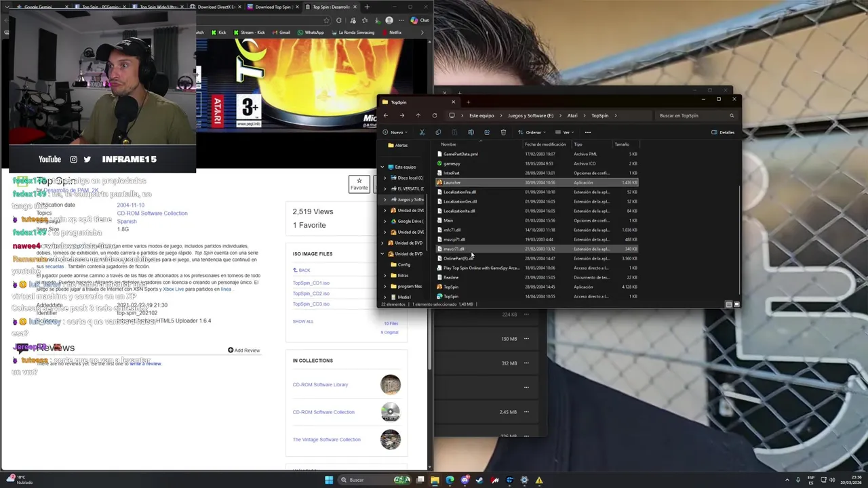868x488 pixels.
Task: Toggle the Detalles pane in Explorer
Action: [x=723, y=132]
